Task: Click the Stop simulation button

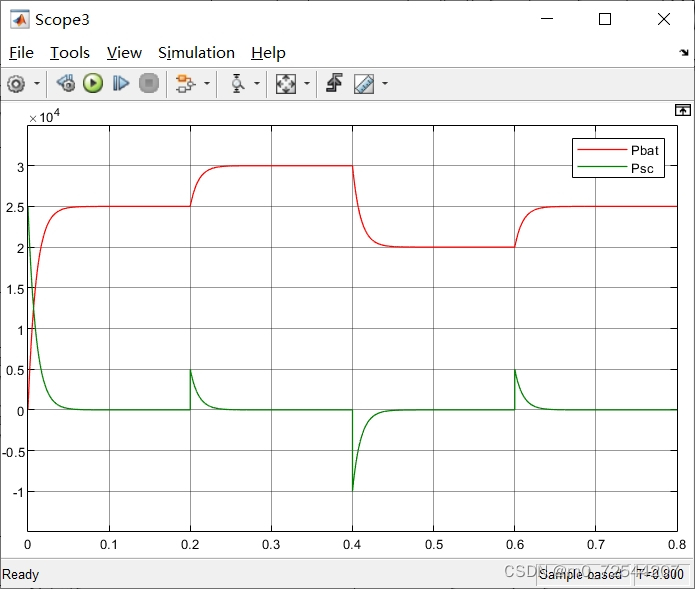Action: tap(149, 83)
